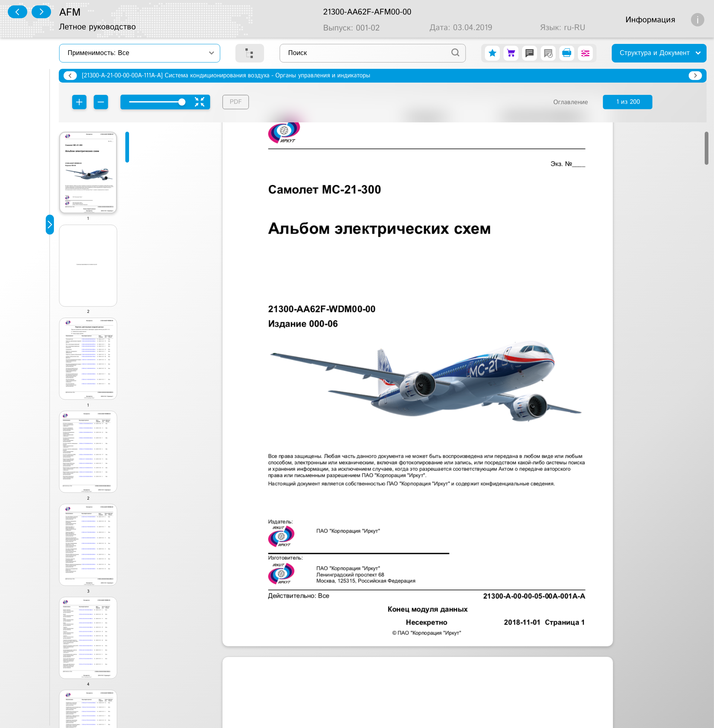The width and height of the screenshot is (714, 728).
Task: Open the Структура и Документ dropdown
Action: point(659,53)
